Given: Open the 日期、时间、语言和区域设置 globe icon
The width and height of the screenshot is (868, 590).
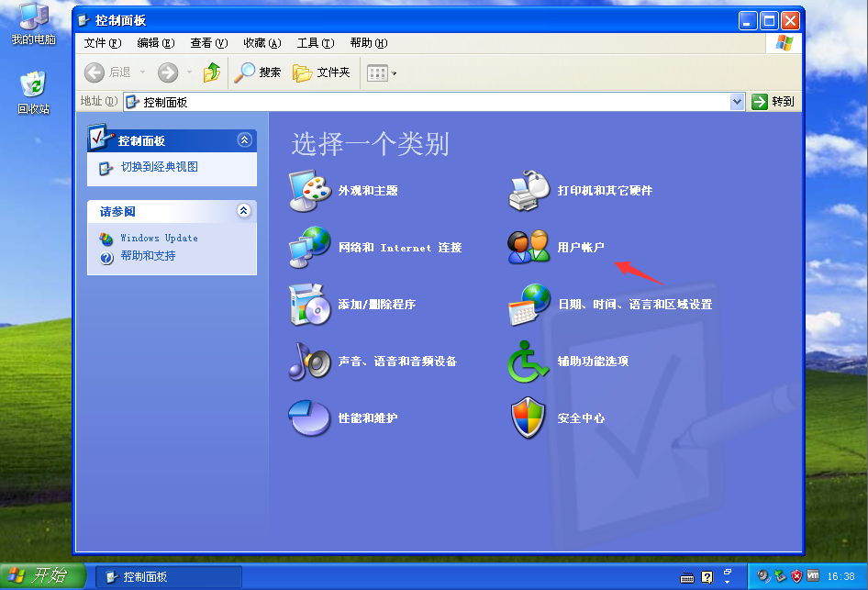Looking at the screenshot, I should click(529, 305).
